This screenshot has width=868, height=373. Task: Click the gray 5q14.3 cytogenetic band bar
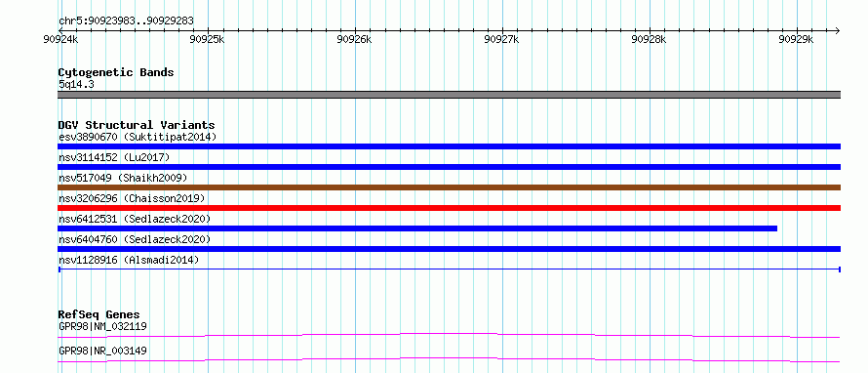coord(449,95)
